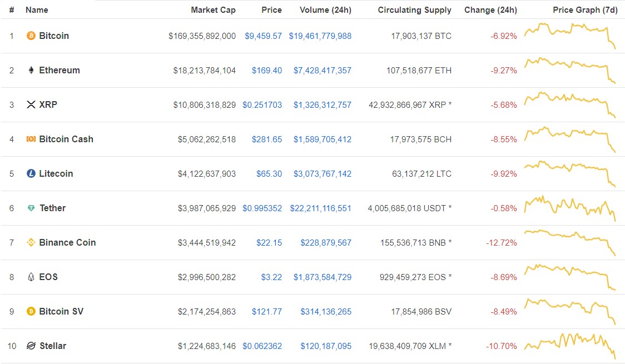Sort by the Market Cap column header
Viewport: 625px width, 364px height.
tap(214, 10)
